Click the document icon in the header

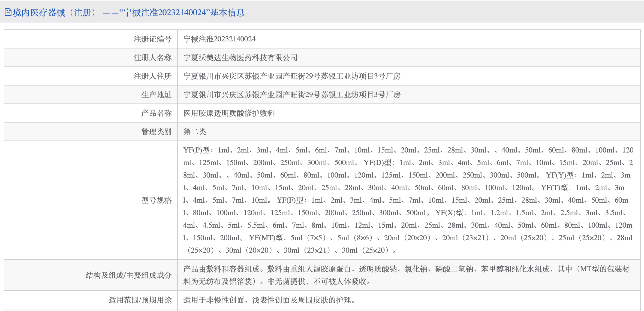[x=8, y=12]
